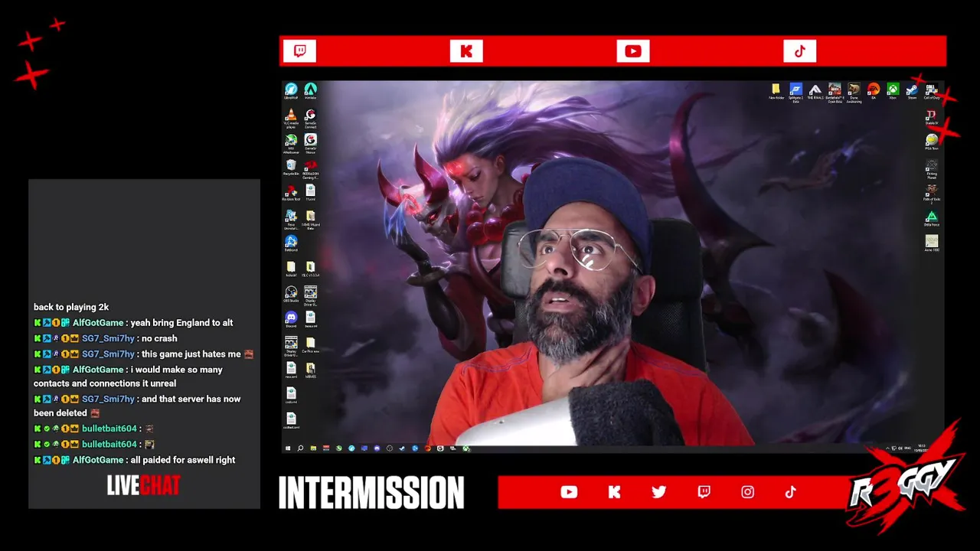
Task: Open the Recycle Bin on desktop
Action: (291, 168)
